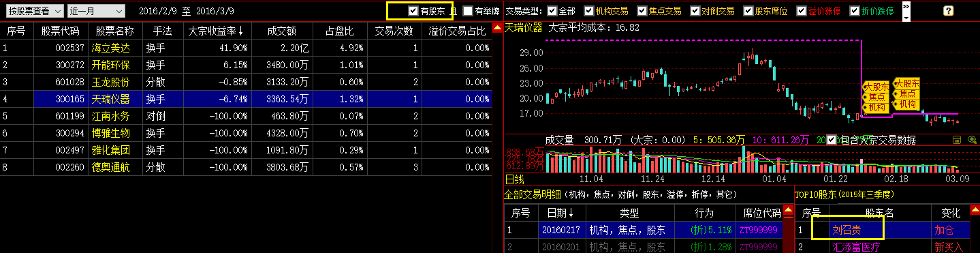
Task: Expand hidden filters via the >> overflow button
Action: click(906, 5)
